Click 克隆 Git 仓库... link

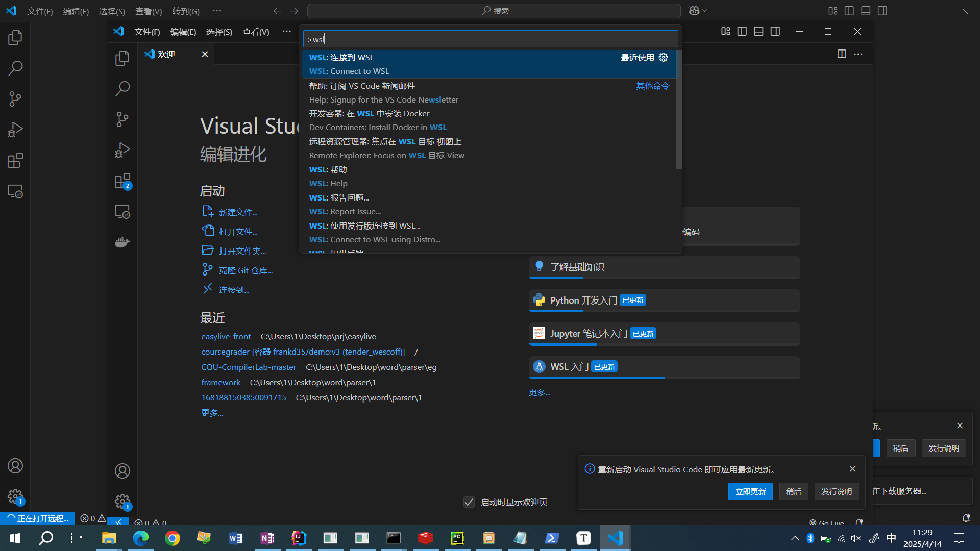coord(246,270)
